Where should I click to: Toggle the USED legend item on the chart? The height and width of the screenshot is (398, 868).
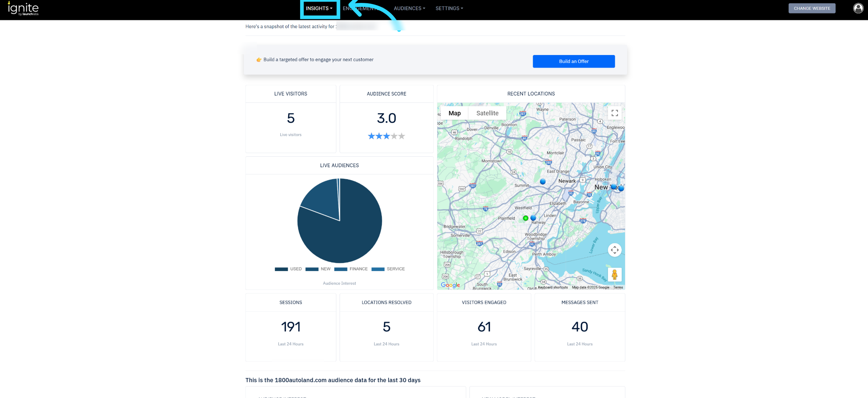coord(288,269)
